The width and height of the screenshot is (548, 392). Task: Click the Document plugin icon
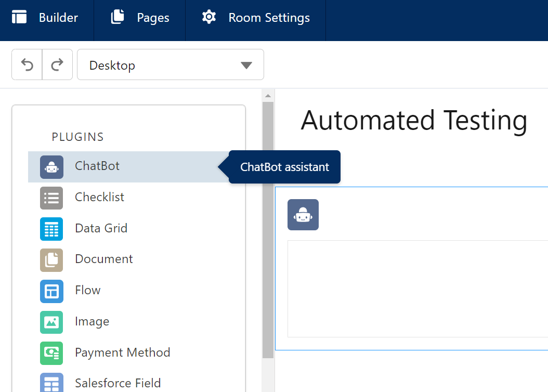coord(51,260)
